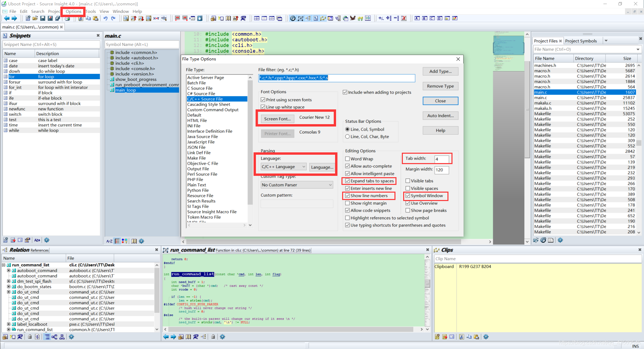Click the Replace X-to-Y toolbar icon
Screen dimensions: 644x349
[x=156, y=18]
